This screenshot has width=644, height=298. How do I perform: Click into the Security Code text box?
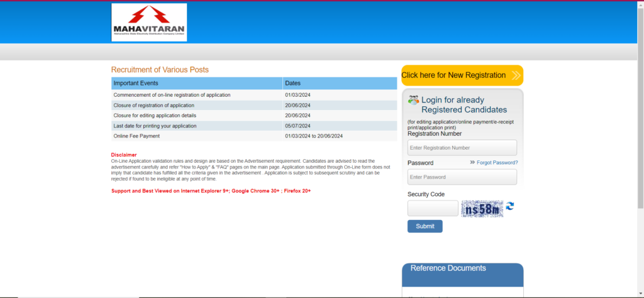coord(433,209)
